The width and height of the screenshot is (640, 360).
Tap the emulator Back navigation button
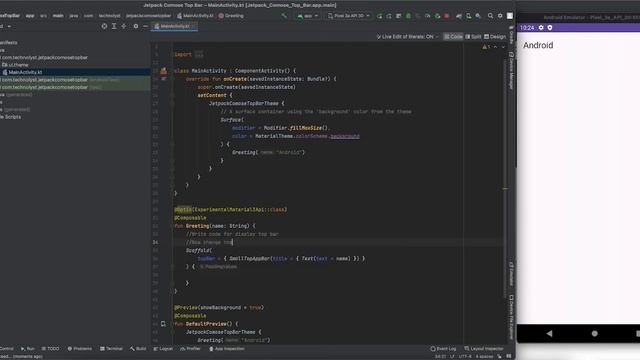[549, 333]
